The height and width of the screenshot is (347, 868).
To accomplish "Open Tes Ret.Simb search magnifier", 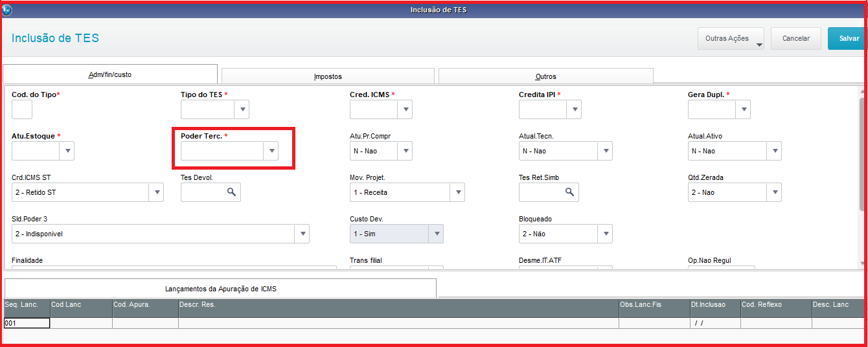I will [569, 192].
